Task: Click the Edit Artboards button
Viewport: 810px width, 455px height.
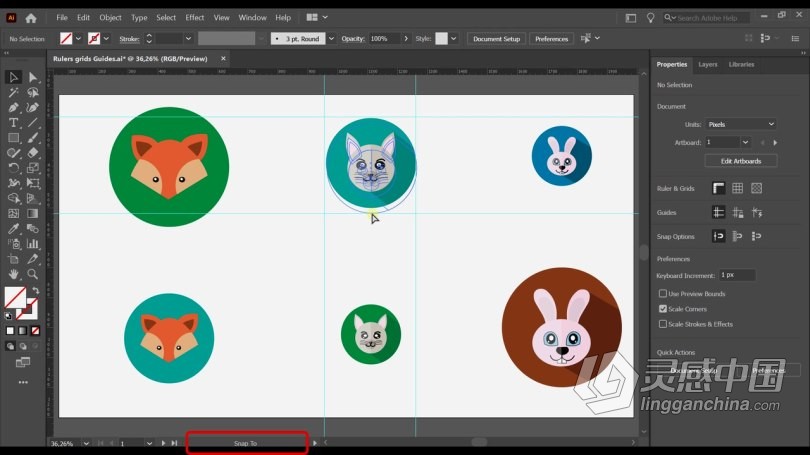Action: click(x=741, y=161)
